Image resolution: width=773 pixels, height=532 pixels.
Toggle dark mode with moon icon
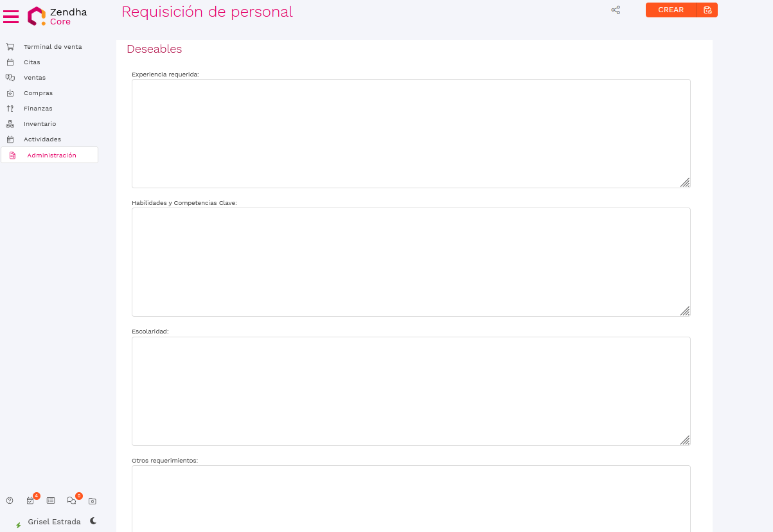click(x=93, y=521)
